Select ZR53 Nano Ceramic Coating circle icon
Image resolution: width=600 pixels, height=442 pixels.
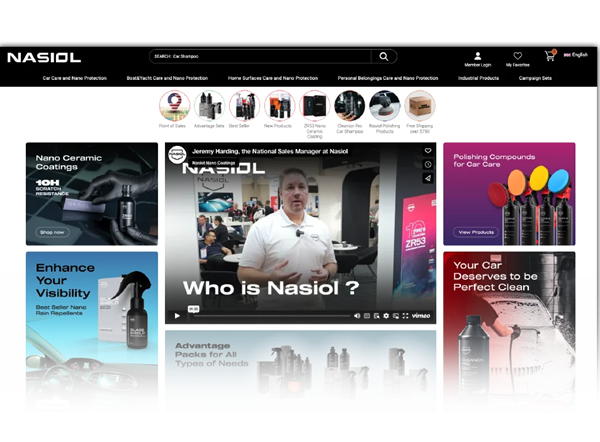pyautogui.click(x=315, y=106)
